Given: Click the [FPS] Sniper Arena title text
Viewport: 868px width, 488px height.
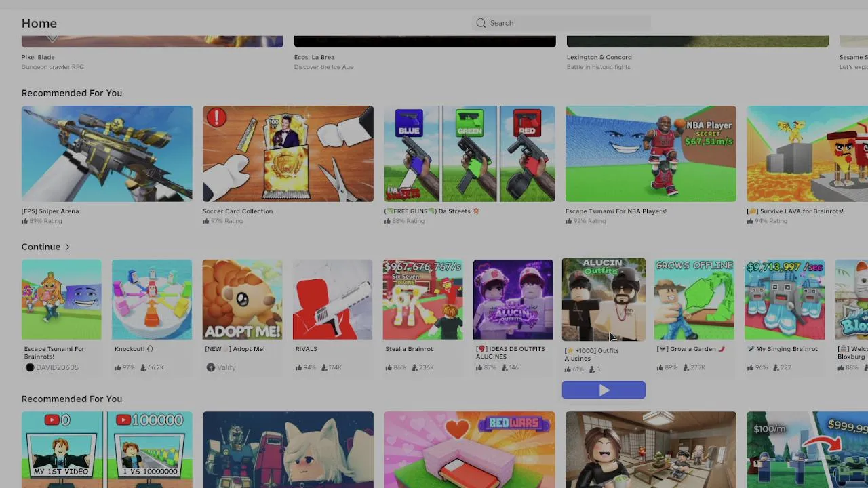Looking at the screenshot, I should (50, 211).
